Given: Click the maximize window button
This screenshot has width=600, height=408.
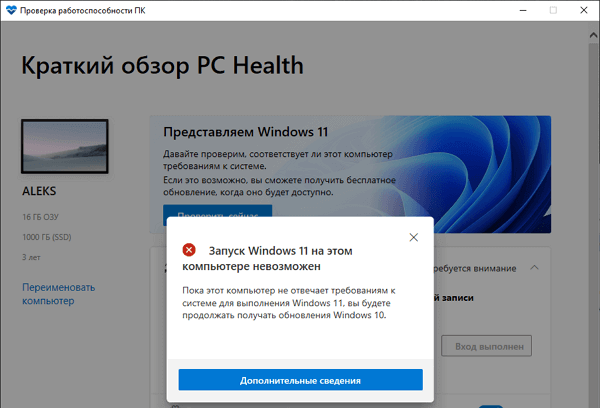Looking at the screenshot, I should (553, 10).
